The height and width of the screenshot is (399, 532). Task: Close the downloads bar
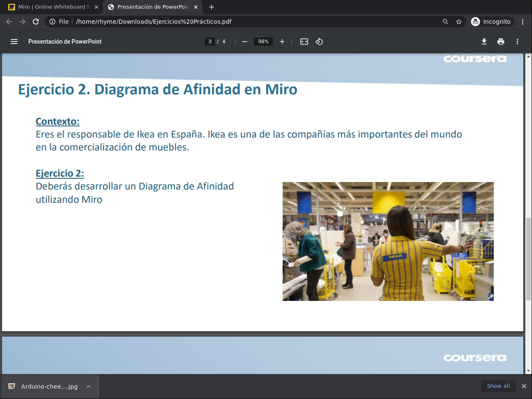tap(524, 386)
